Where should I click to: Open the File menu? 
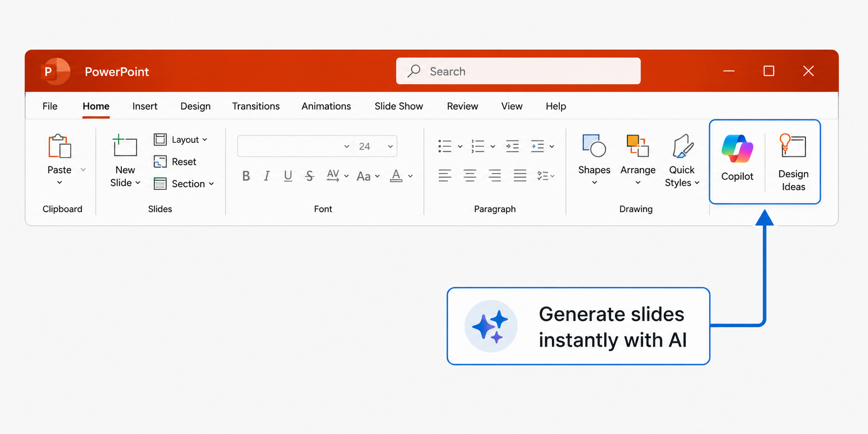(50, 106)
